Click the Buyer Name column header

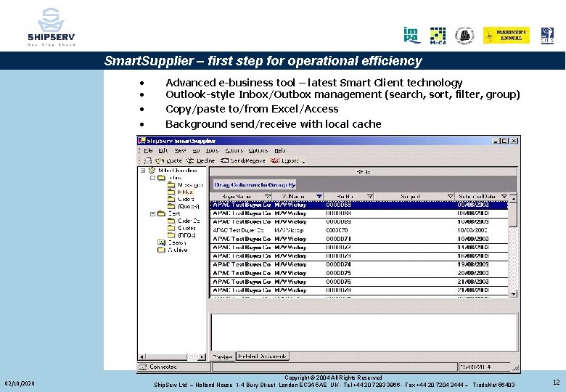(241, 196)
